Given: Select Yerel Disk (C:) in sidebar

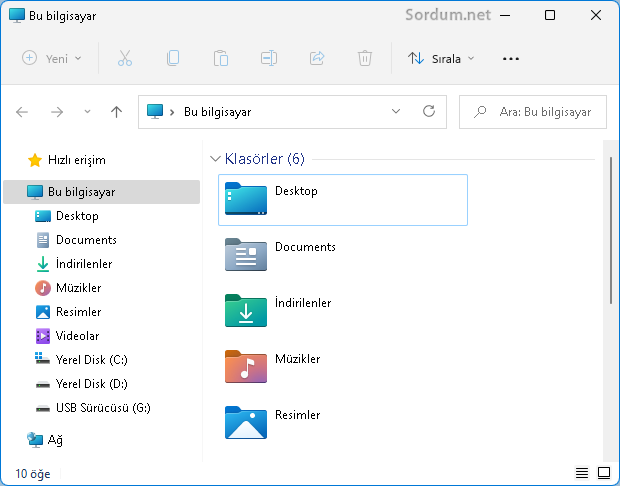Looking at the screenshot, I should pos(91,360).
